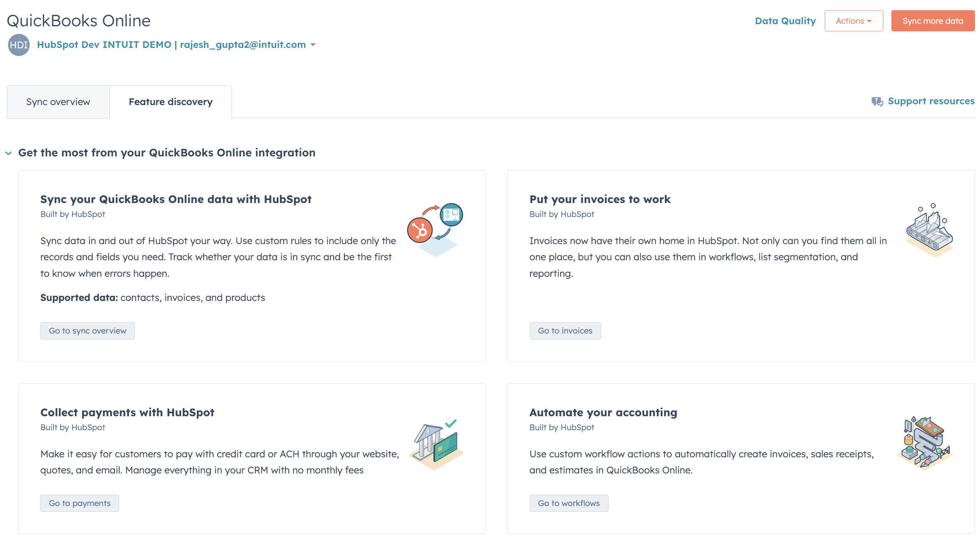
Task: Click Go to workflows link
Action: coord(569,503)
